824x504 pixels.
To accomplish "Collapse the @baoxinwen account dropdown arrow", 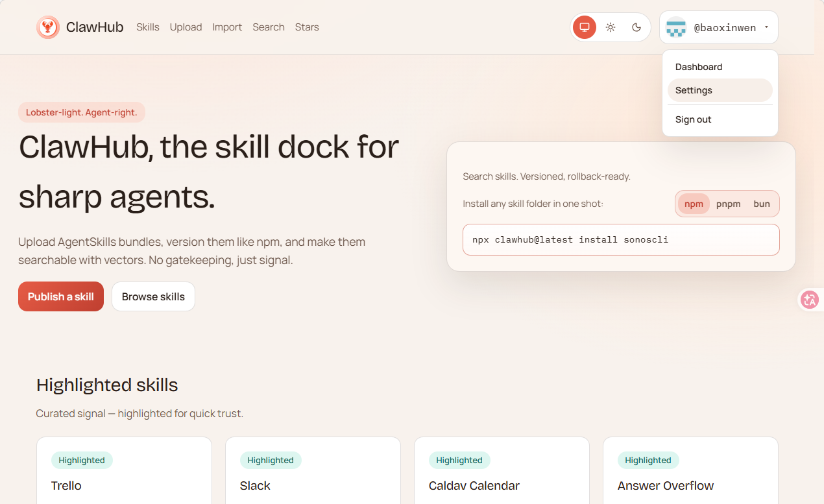I will tap(766, 28).
